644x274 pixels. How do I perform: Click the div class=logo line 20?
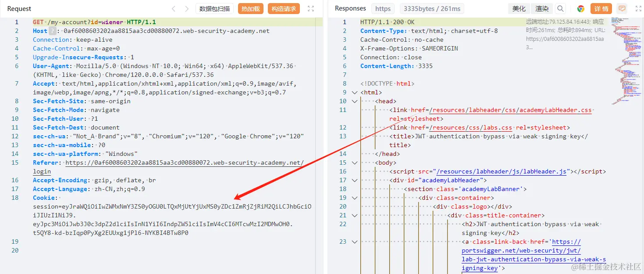point(472,206)
